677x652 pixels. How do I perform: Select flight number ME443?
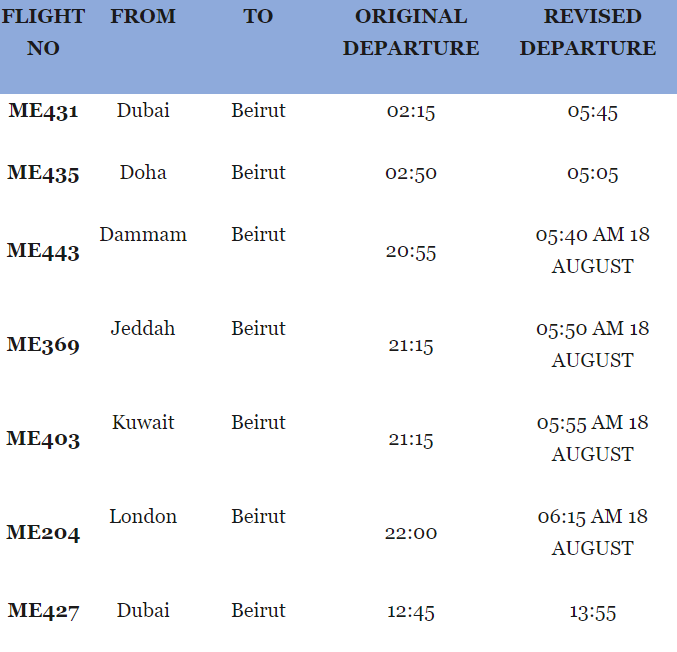[43, 251]
